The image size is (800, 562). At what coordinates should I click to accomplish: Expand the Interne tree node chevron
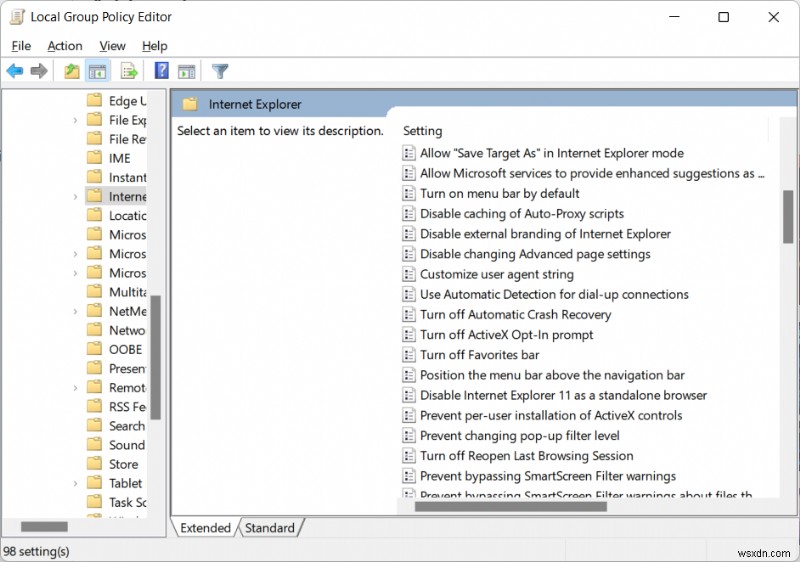(x=75, y=196)
